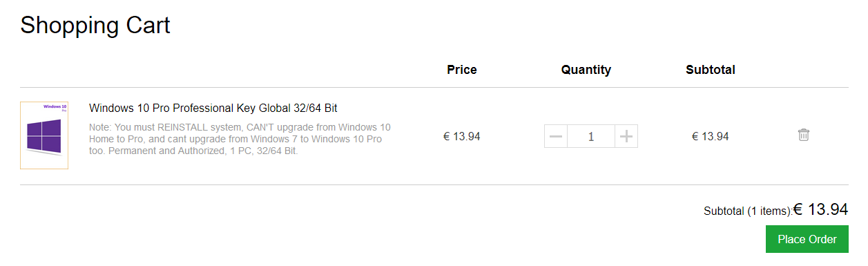Click the purple Windows logo on the box art
The width and height of the screenshot is (868, 266).
tap(44, 136)
